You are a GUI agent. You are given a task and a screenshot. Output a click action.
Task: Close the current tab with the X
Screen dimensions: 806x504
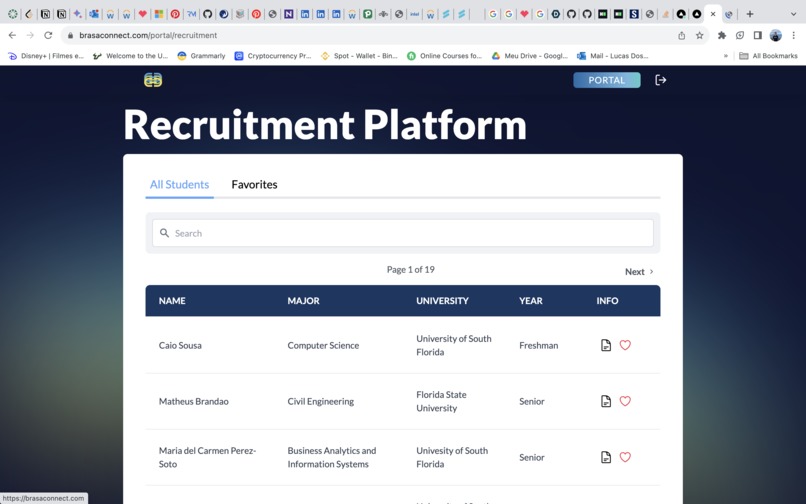click(713, 14)
